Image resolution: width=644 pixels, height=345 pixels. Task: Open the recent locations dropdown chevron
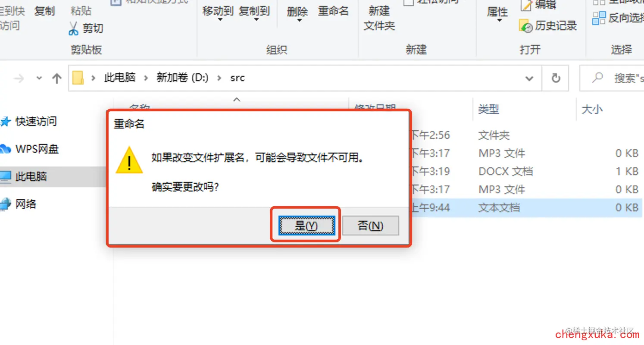39,78
